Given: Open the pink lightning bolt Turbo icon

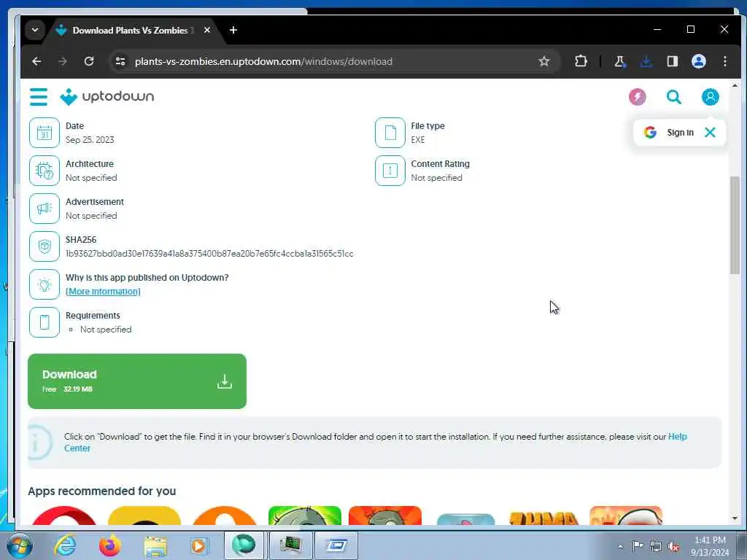Looking at the screenshot, I should pos(638,97).
